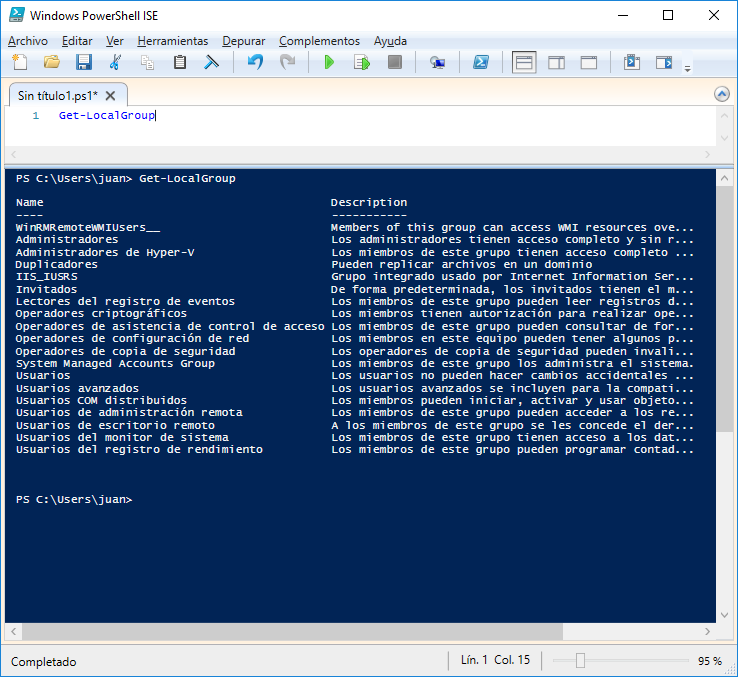
Task: Run the selection with the toolbar icon
Action: point(362,63)
